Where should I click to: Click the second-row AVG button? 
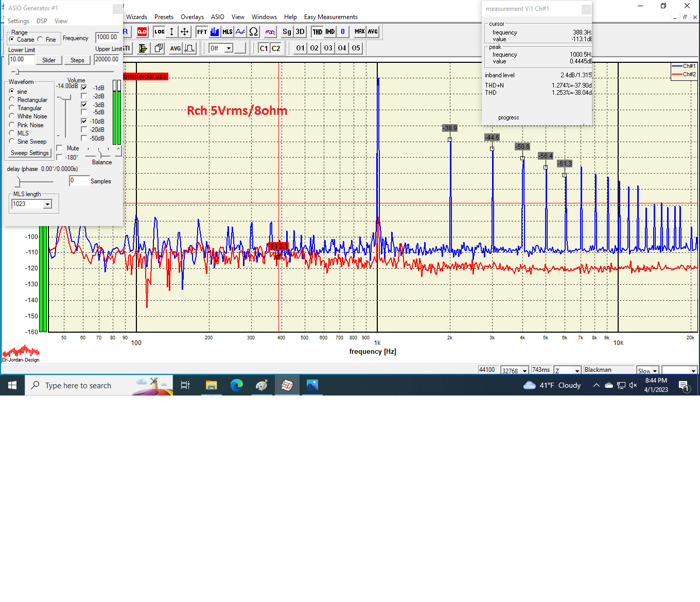click(176, 48)
